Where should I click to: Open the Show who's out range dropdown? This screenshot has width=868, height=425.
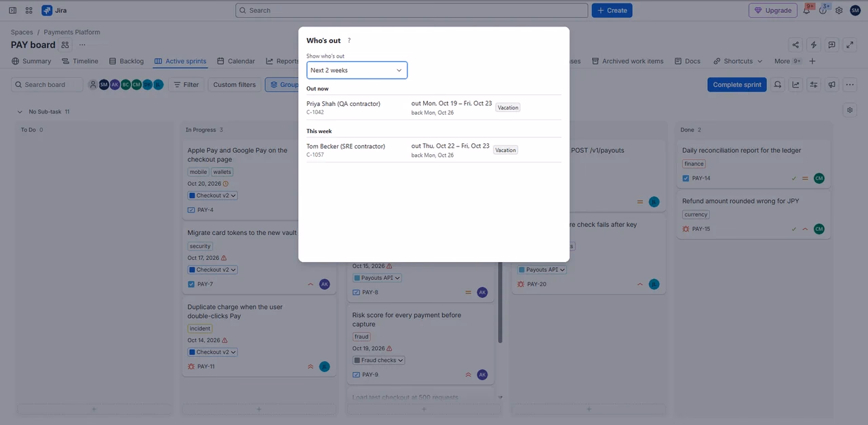tap(357, 70)
